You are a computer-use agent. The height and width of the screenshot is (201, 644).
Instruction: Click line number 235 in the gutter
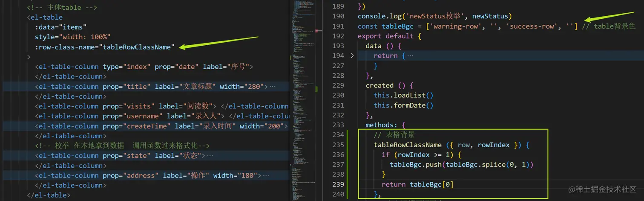coord(338,145)
